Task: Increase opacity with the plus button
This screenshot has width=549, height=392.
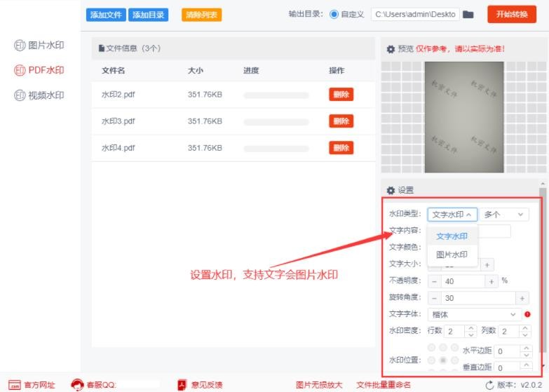Action: pos(492,281)
